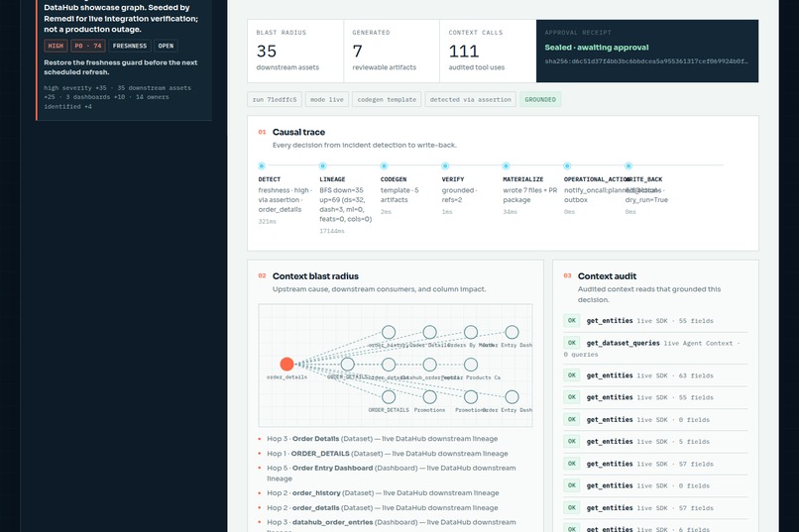The image size is (799, 532).
Task: Click the LINEAGE step marker dot
Action: tap(322, 166)
